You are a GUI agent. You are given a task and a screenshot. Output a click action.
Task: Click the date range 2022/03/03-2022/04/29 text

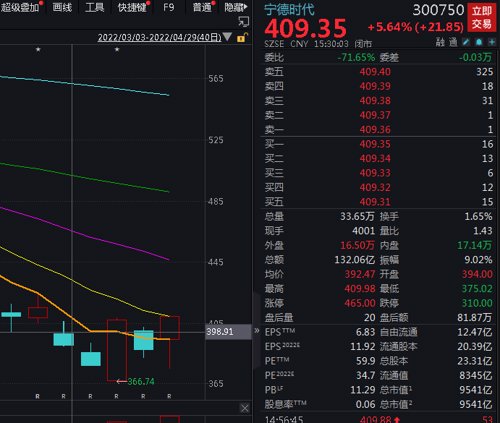pos(159,37)
